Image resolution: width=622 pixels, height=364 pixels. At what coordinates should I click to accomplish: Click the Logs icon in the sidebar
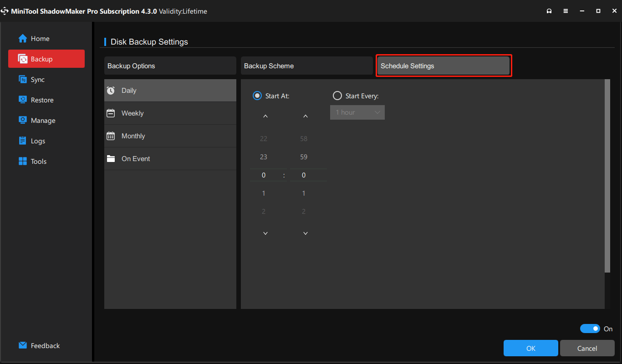pos(23,141)
